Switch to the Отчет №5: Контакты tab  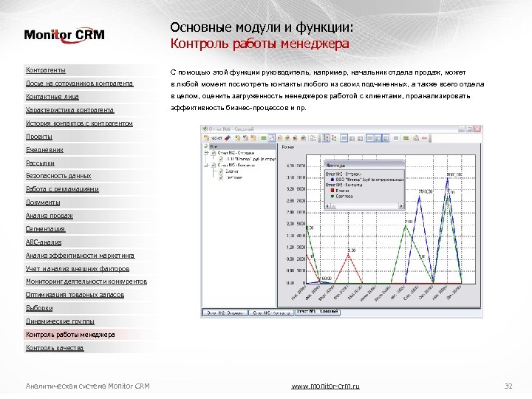click(271, 313)
